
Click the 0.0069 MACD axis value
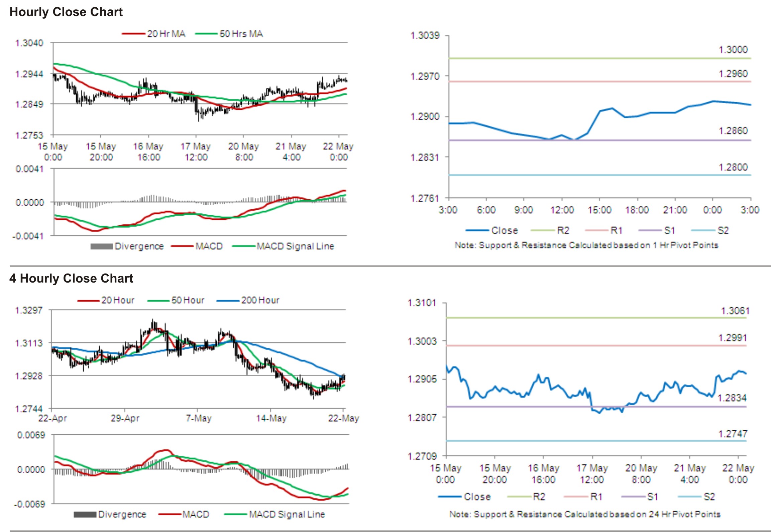coord(31,435)
